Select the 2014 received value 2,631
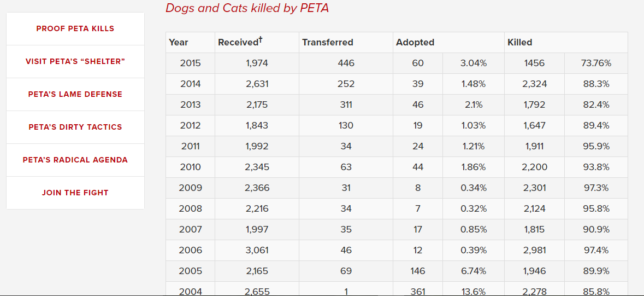This screenshot has width=644, height=296. point(257,84)
